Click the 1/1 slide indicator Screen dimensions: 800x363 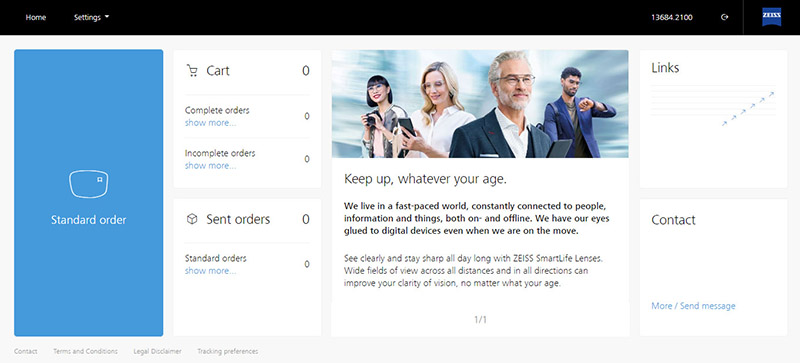tap(481, 320)
